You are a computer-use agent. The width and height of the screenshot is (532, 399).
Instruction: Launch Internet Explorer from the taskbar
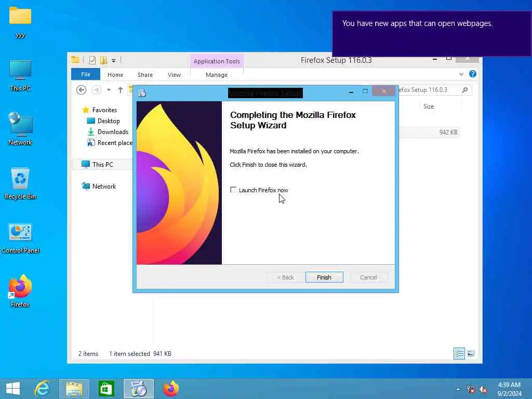pyautogui.click(x=42, y=389)
